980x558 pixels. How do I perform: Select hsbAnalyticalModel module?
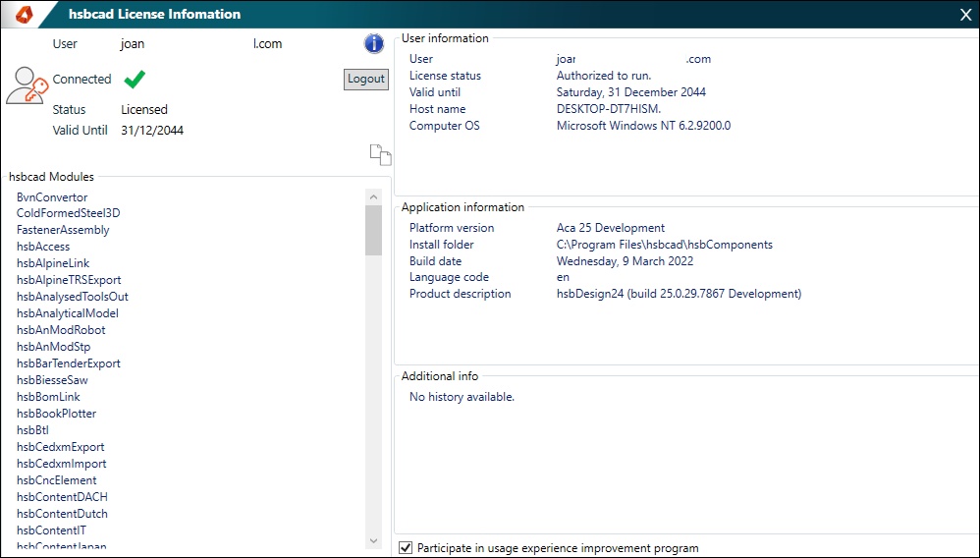pyautogui.click(x=68, y=313)
